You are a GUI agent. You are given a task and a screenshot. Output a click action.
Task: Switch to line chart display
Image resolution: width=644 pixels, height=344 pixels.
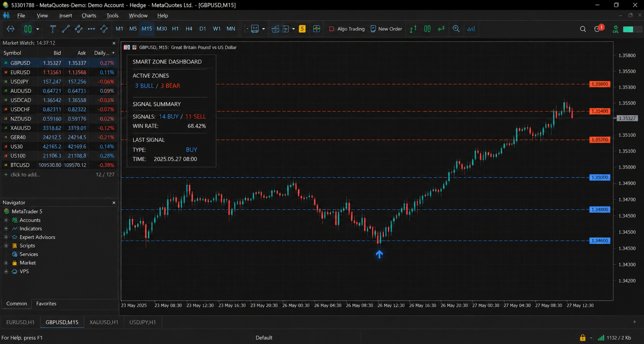(x=441, y=29)
